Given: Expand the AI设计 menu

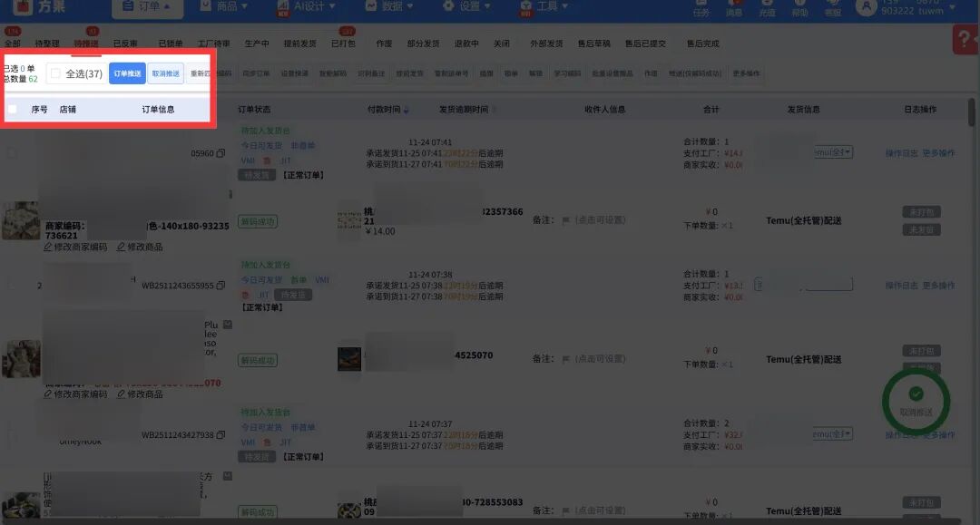Looking at the screenshot, I should 307,6.
